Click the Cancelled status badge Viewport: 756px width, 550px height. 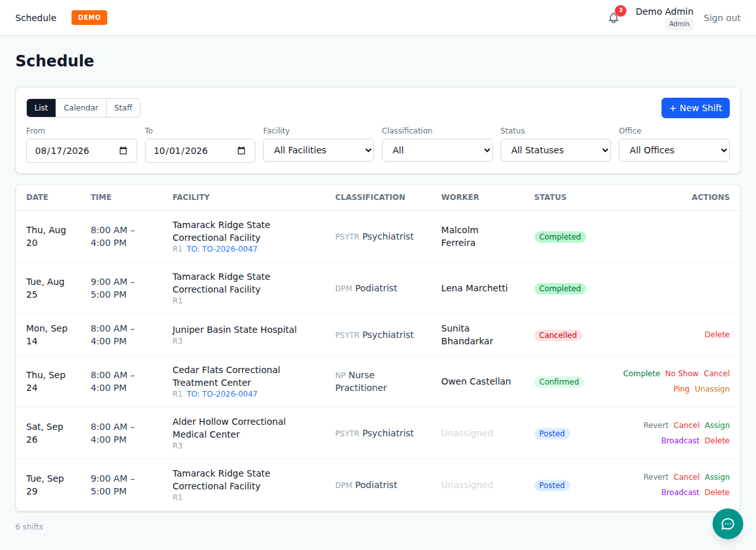click(558, 335)
